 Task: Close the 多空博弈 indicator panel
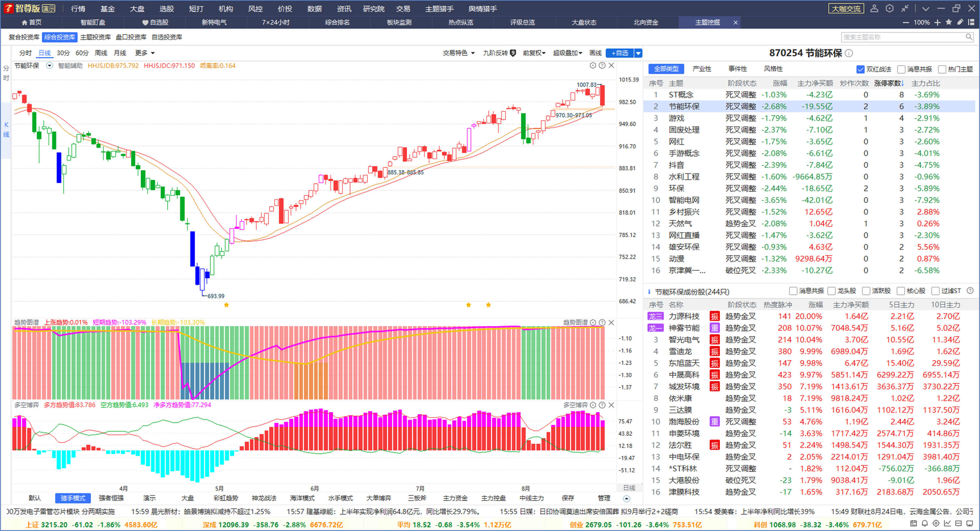click(611, 405)
